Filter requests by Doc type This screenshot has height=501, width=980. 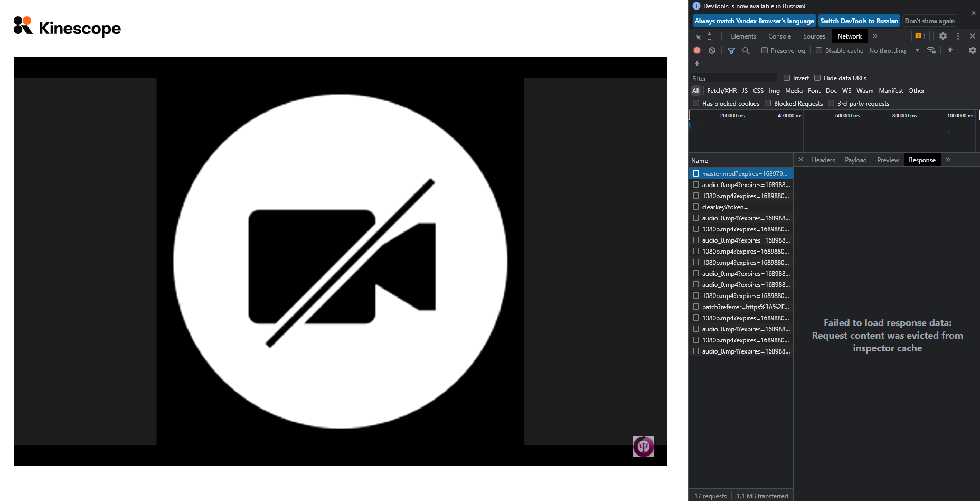click(x=831, y=90)
